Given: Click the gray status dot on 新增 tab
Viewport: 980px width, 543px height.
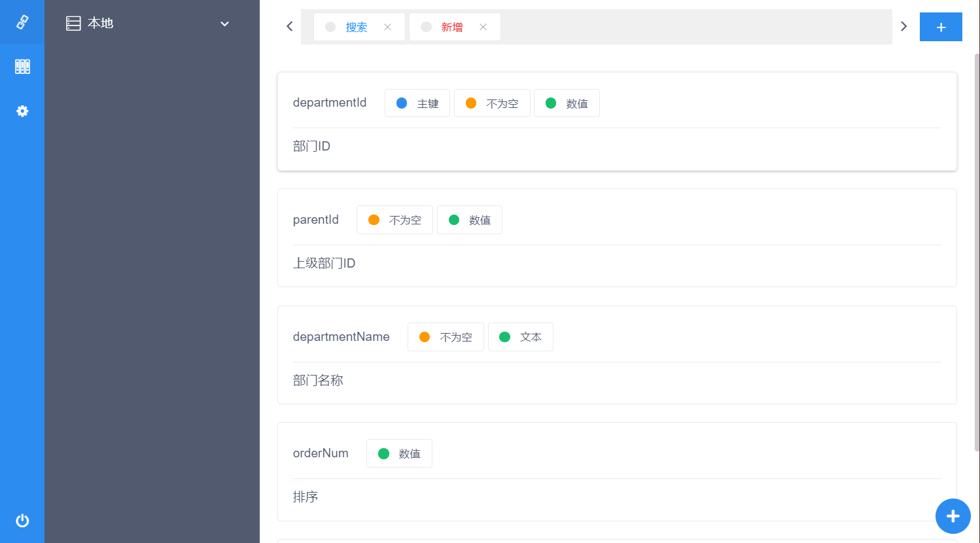Looking at the screenshot, I should [x=426, y=27].
